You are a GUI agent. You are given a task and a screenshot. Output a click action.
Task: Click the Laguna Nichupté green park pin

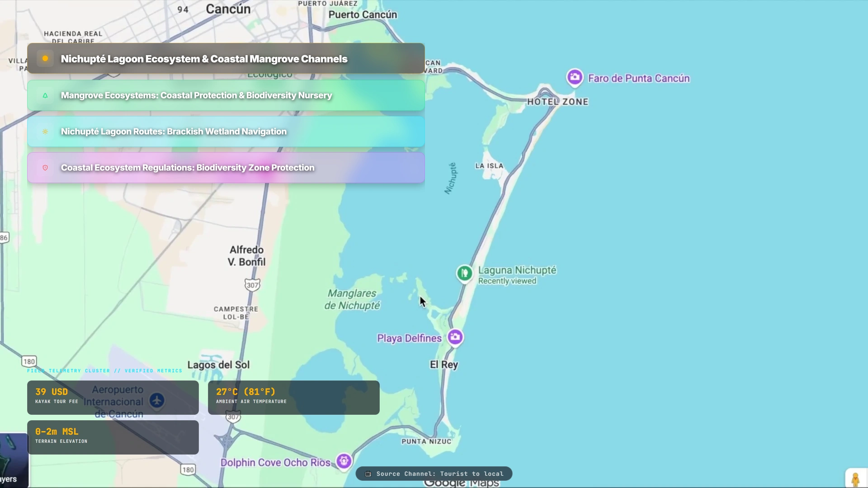click(x=464, y=273)
